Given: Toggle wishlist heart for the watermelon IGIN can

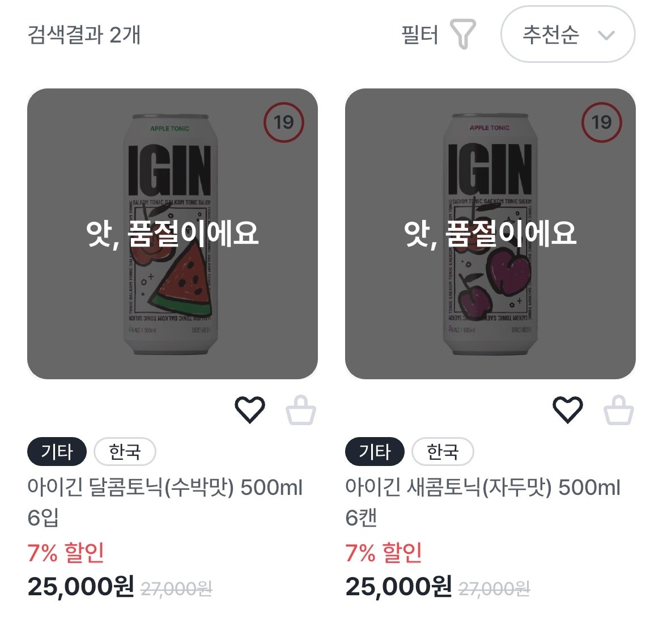Looking at the screenshot, I should tap(250, 409).
